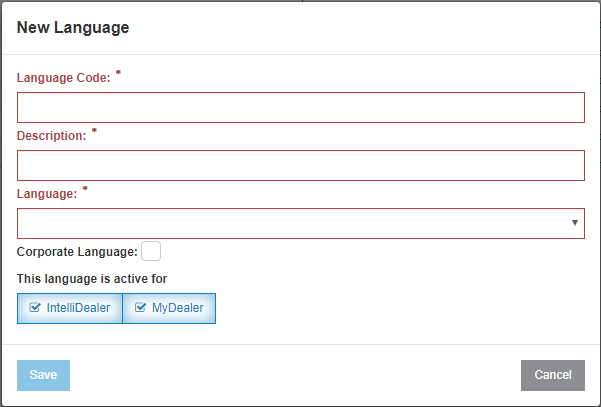Click the red asterisk beside Language Code
This screenshot has height=407, width=601.
(x=118, y=72)
